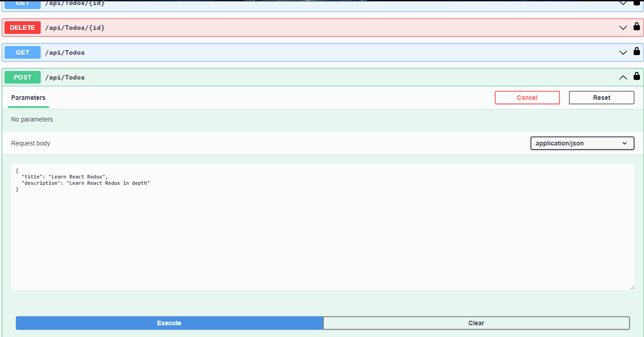Expand GET /api/Todos using its chevron
Viewport: 644px width, 337px height.
(x=623, y=53)
